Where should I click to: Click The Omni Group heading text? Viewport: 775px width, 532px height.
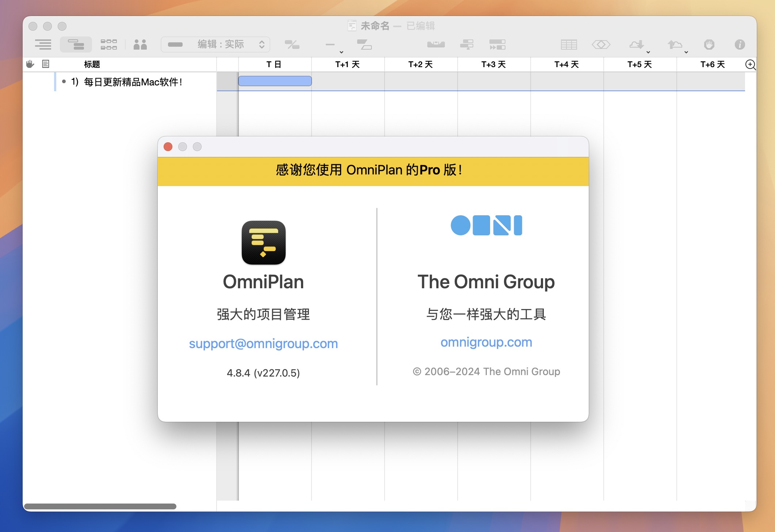[486, 282]
